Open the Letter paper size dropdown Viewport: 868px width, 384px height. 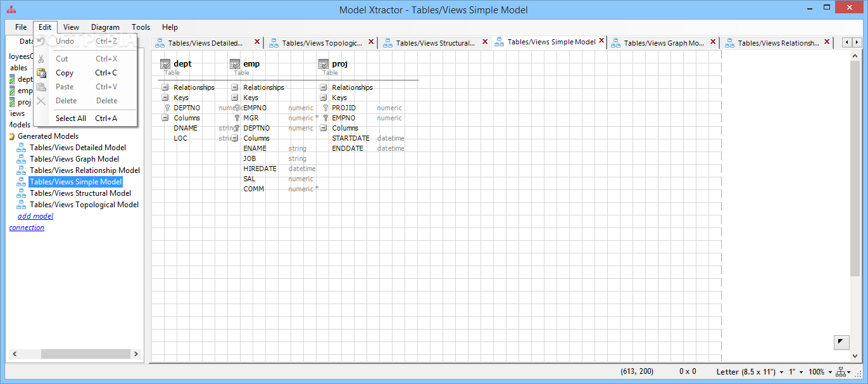[x=750, y=372]
